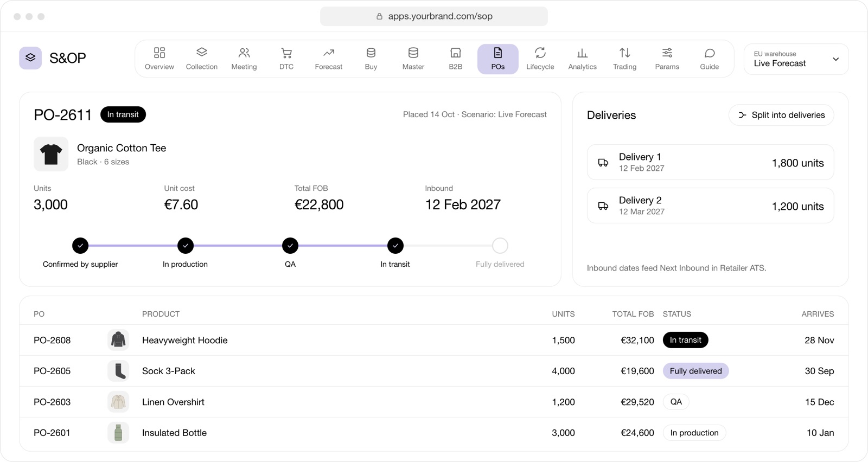Open PO-2603 row link

(52, 402)
